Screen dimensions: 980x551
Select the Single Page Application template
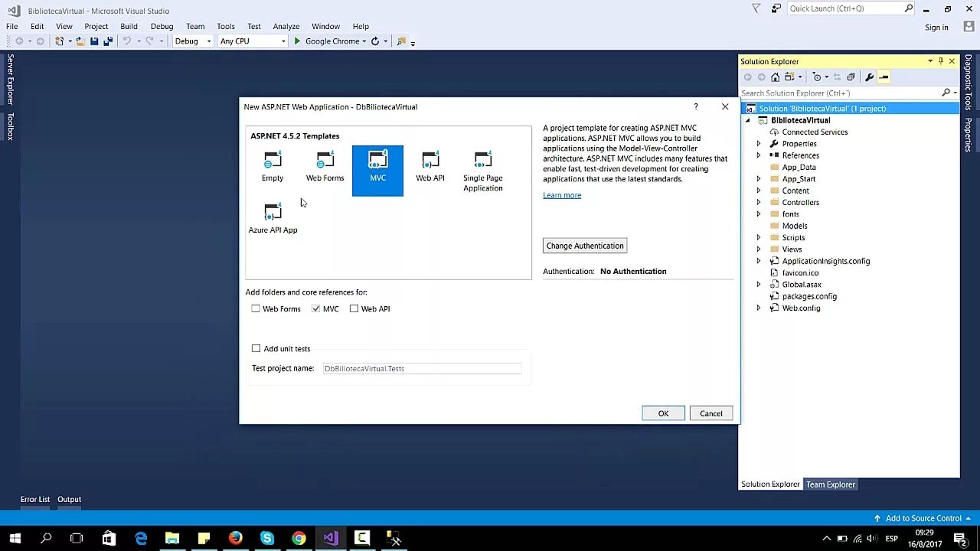coord(482,171)
